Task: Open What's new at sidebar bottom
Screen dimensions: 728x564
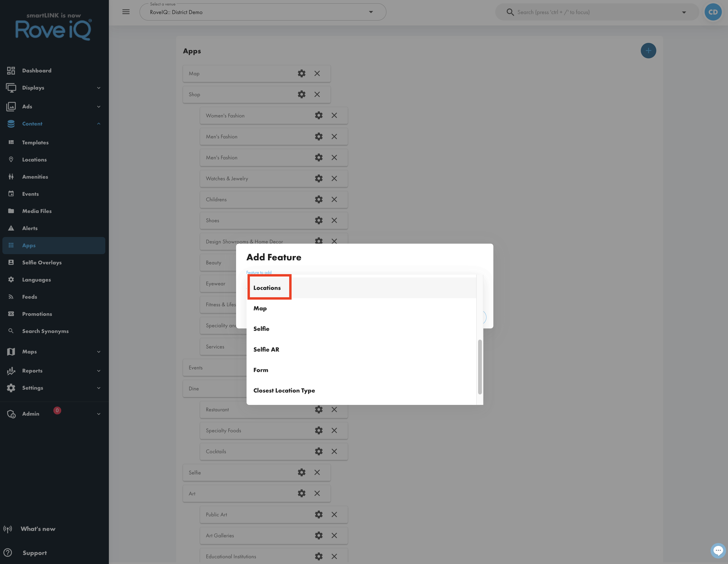Action: 38,529
